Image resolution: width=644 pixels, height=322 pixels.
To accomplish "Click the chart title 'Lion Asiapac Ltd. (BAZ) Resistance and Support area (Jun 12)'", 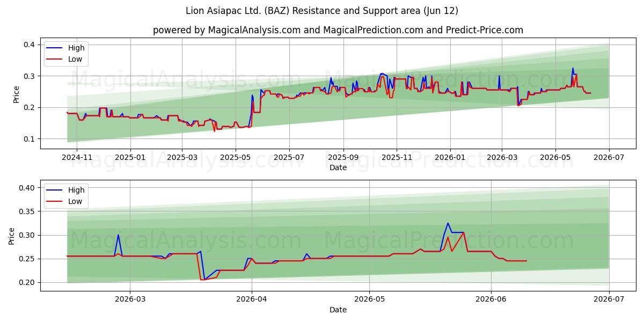I will click(x=322, y=11).
